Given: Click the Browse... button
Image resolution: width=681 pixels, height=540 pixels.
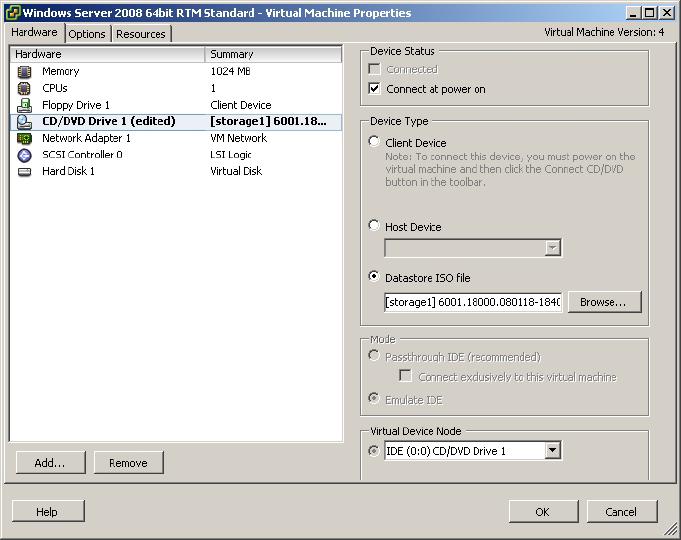Looking at the screenshot, I should click(604, 302).
